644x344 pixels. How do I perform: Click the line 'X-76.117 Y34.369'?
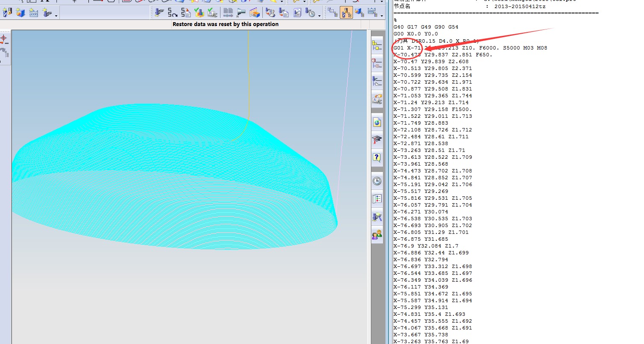tap(421, 287)
